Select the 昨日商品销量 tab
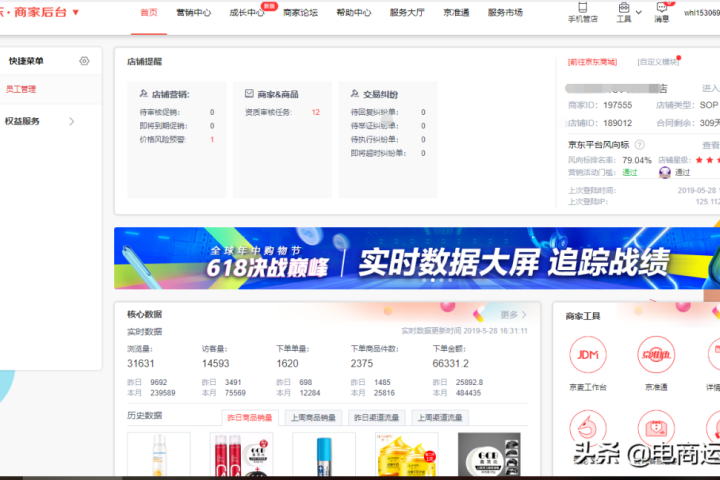 pos(250,418)
